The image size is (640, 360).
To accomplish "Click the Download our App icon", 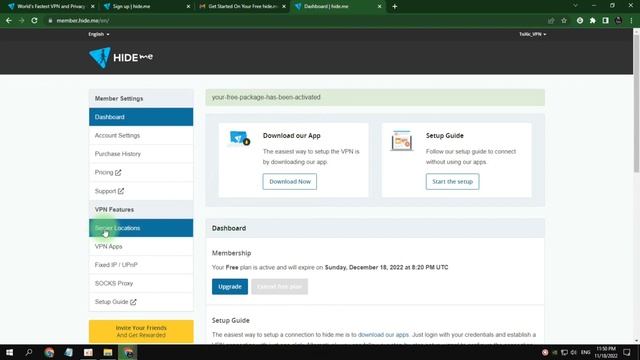I will tap(240, 139).
